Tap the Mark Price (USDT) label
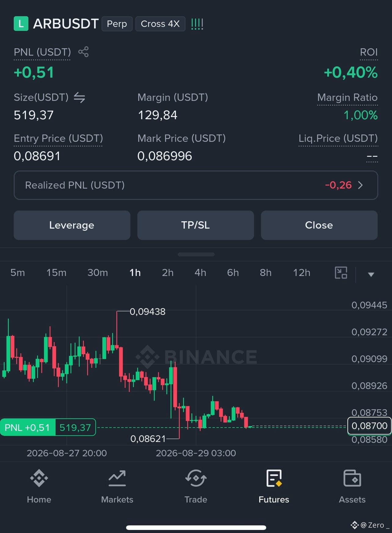The height and width of the screenshot is (533, 392). pyautogui.click(x=182, y=138)
